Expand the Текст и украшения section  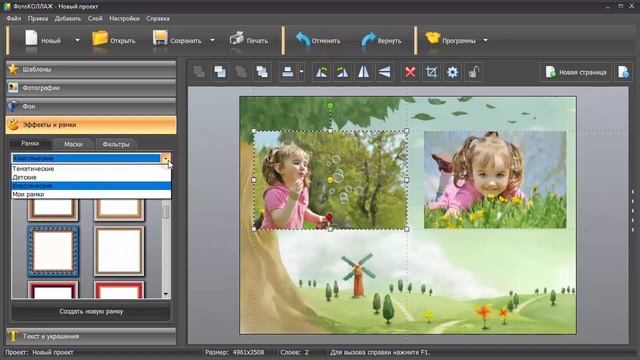(91, 336)
